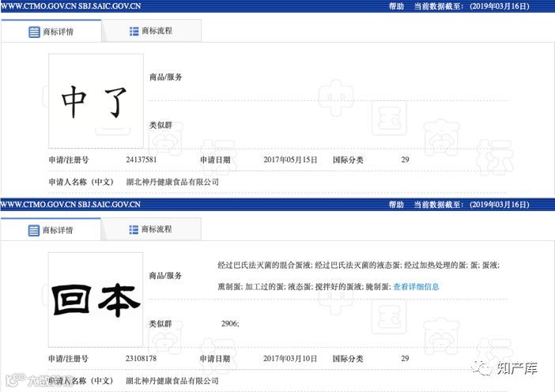Viewport: 555px width, 392px height.
Task: Click applicant name under 回本 trademark
Action: [x=172, y=381]
